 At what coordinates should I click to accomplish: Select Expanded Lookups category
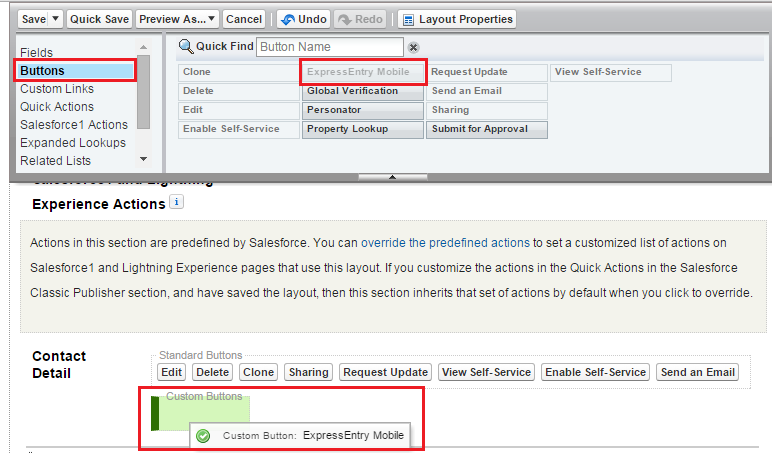(x=73, y=143)
